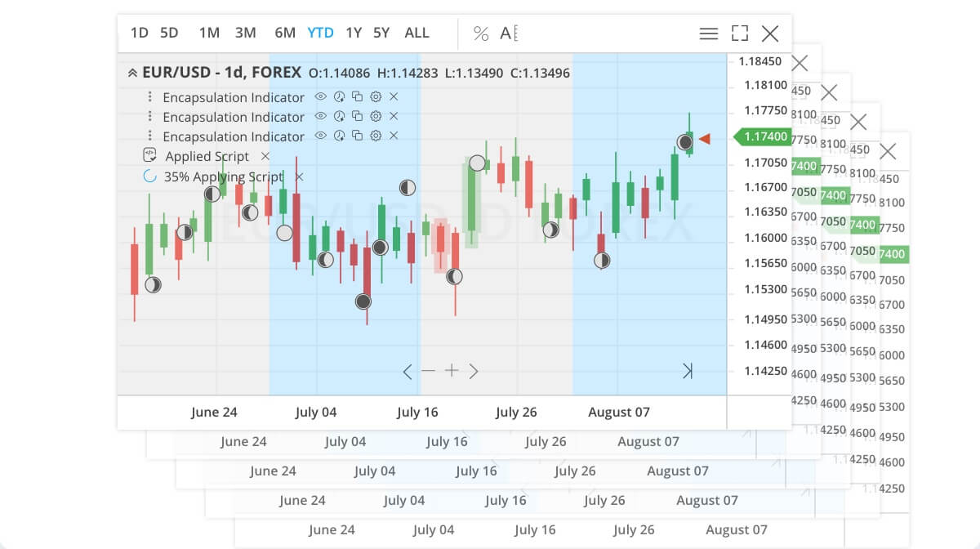The height and width of the screenshot is (549, 980).
Task: Switch to the 5Y time range
Action: [381, 33]
